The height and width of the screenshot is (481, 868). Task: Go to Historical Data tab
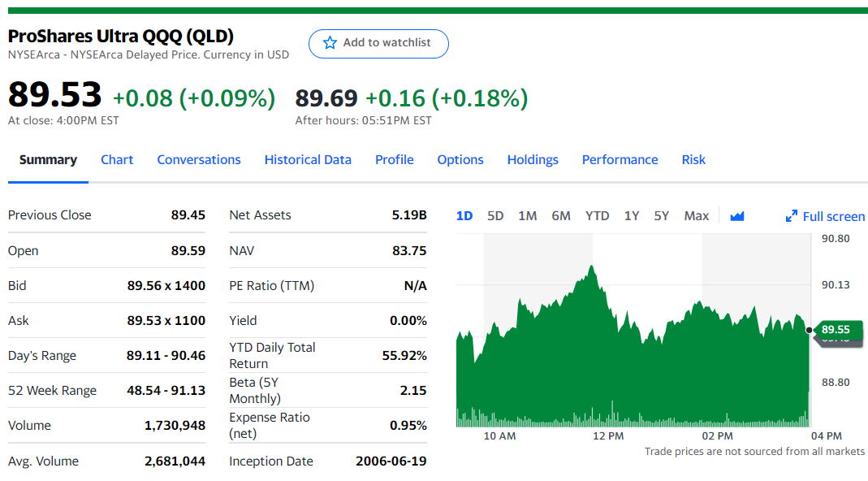[x=308, y=159]
